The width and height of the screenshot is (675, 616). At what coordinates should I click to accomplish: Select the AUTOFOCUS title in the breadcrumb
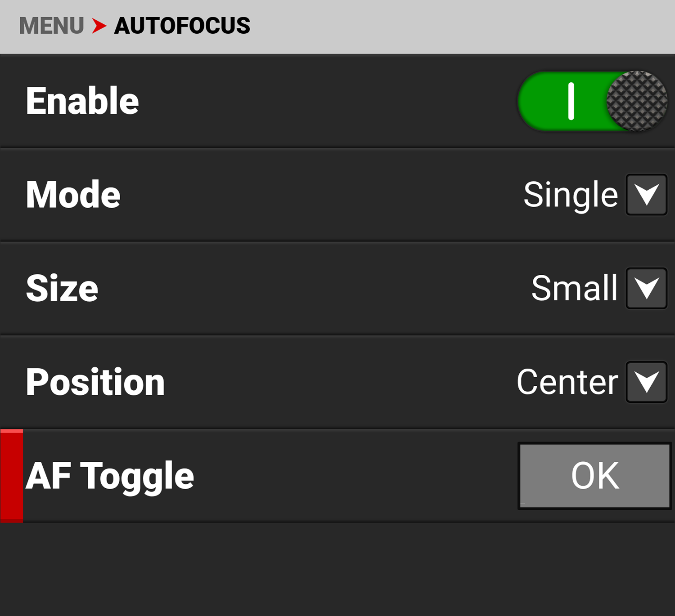pos(182,26)
